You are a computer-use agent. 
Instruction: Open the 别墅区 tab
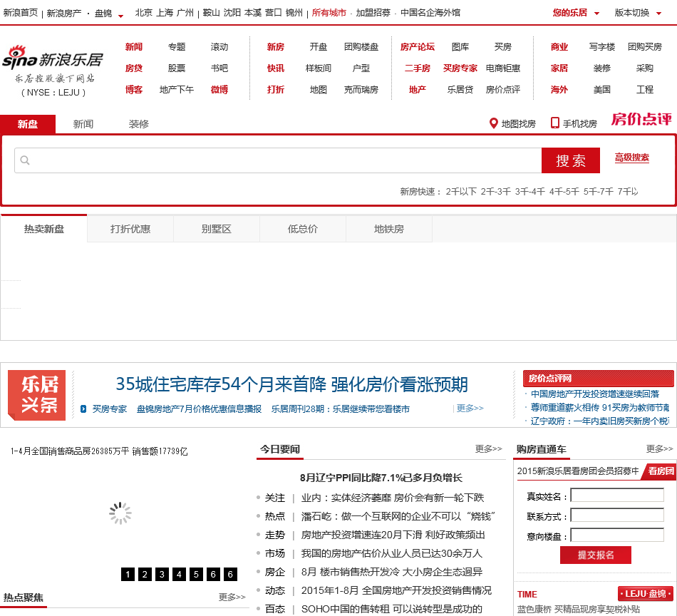[217, 229]
